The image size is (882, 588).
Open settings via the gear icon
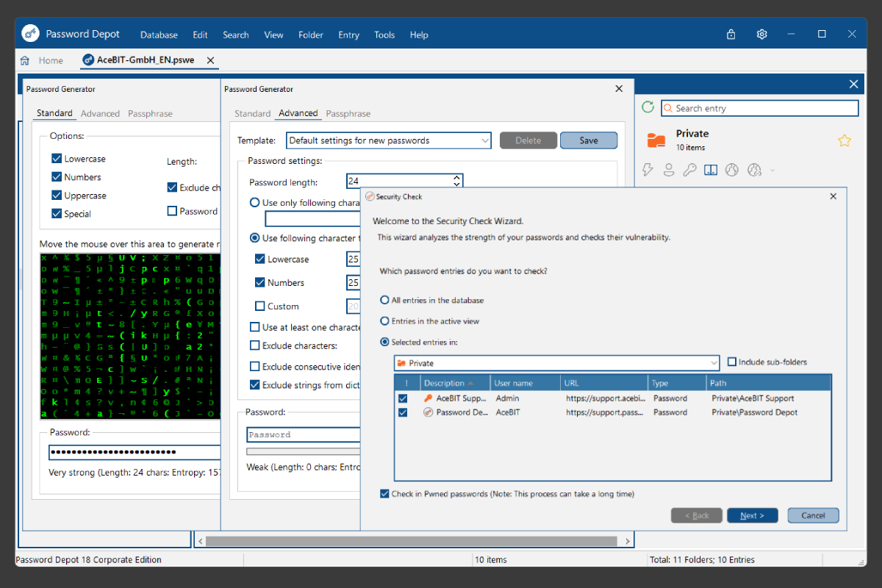[762, 35]
